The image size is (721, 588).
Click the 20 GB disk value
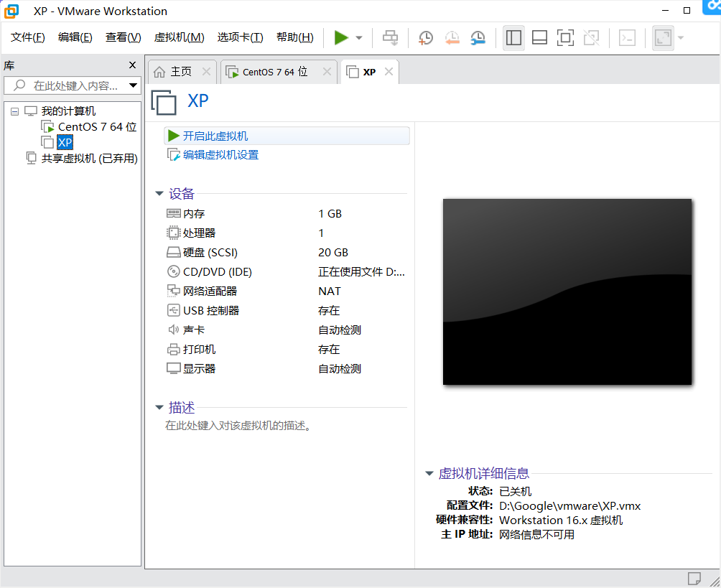click(333, 253)
